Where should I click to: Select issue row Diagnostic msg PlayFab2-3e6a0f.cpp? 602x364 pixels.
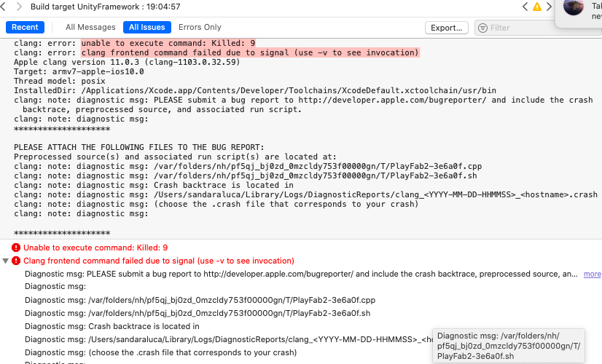pyautogui.click(x=200, y=300)
